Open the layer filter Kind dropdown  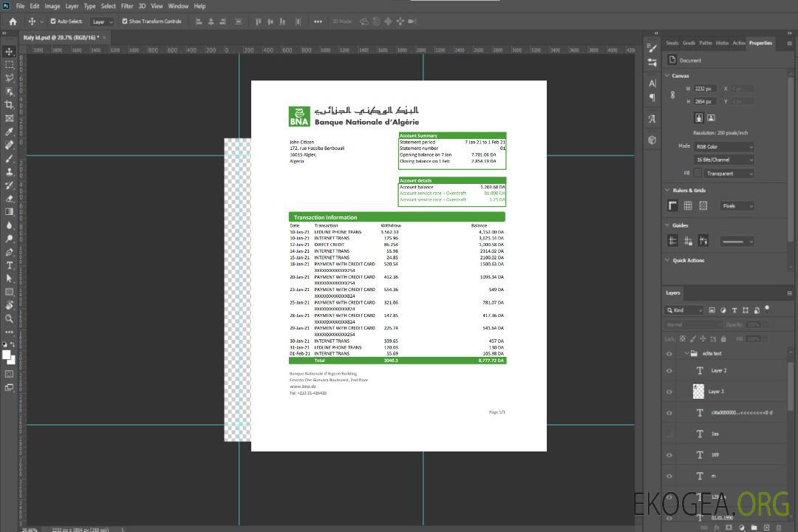[x=684, y=310]
